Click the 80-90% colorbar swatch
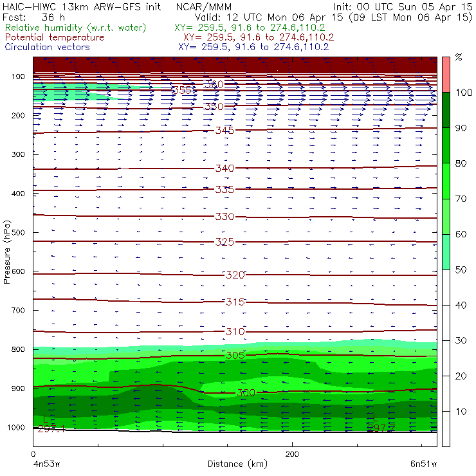The width and height of the screenshot is (476, 476). pos(446,145)
